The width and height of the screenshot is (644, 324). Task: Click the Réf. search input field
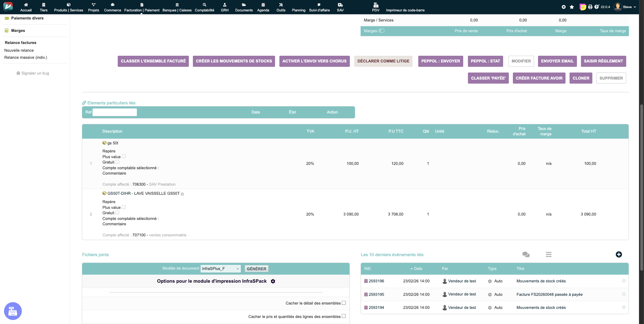coord(115,112)
